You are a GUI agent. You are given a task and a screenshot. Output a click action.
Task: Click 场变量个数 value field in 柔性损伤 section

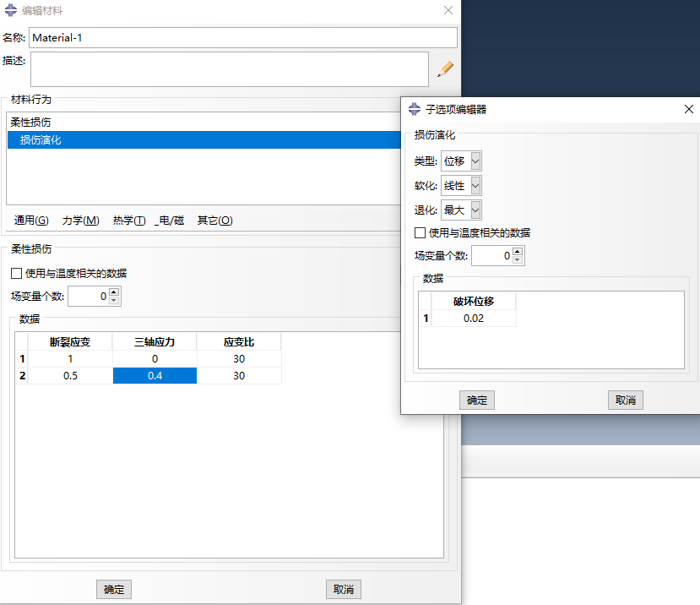click(88, 297)
